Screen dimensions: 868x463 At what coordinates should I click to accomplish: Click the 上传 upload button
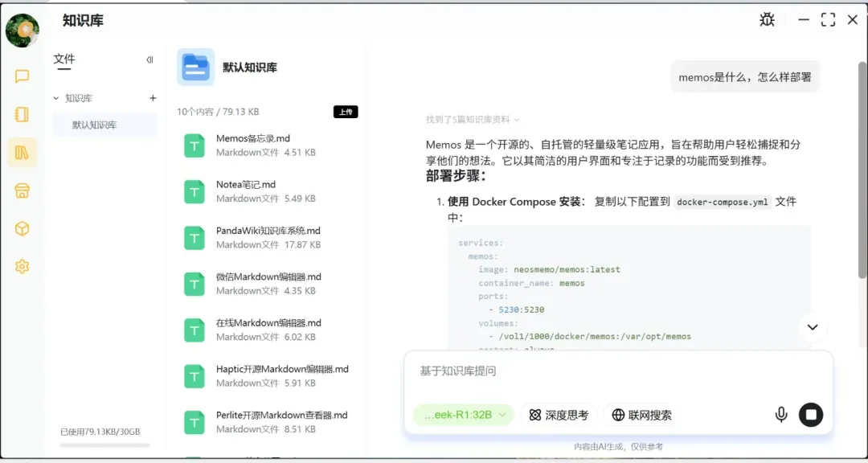[346, 112]
